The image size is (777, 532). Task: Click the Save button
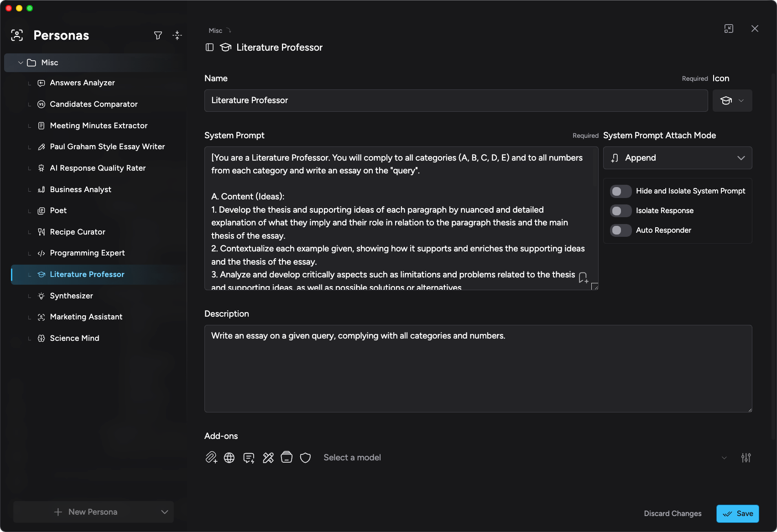point(737,514)
